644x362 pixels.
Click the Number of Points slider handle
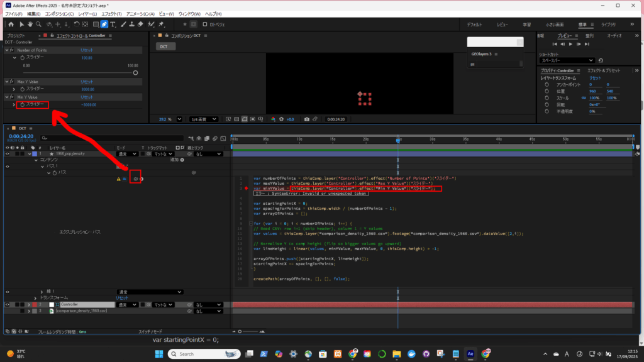(135, 72)
